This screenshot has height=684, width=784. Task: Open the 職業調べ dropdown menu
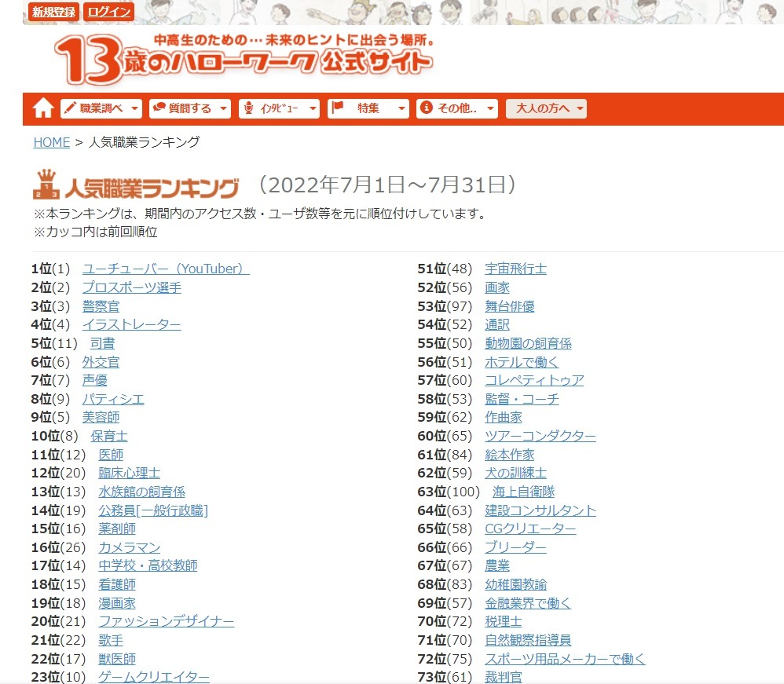coord(101,108)
